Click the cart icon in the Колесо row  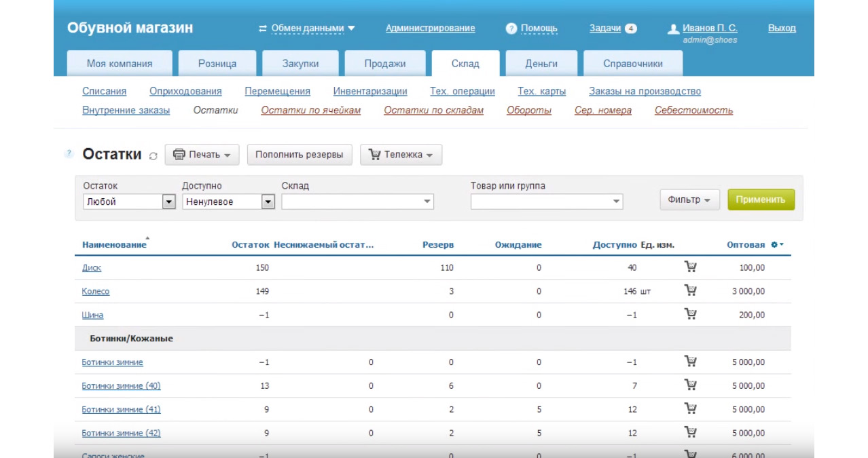690,291
